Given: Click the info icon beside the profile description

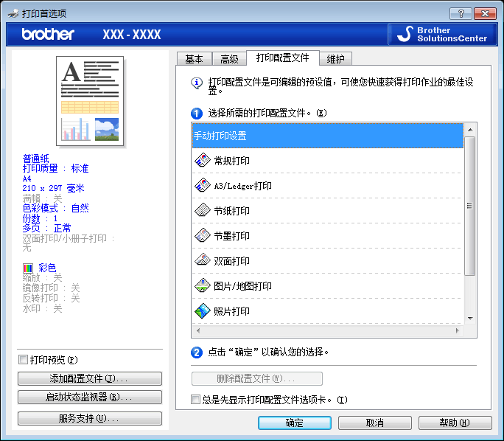Looking at the screenshot, I should 196,83.
